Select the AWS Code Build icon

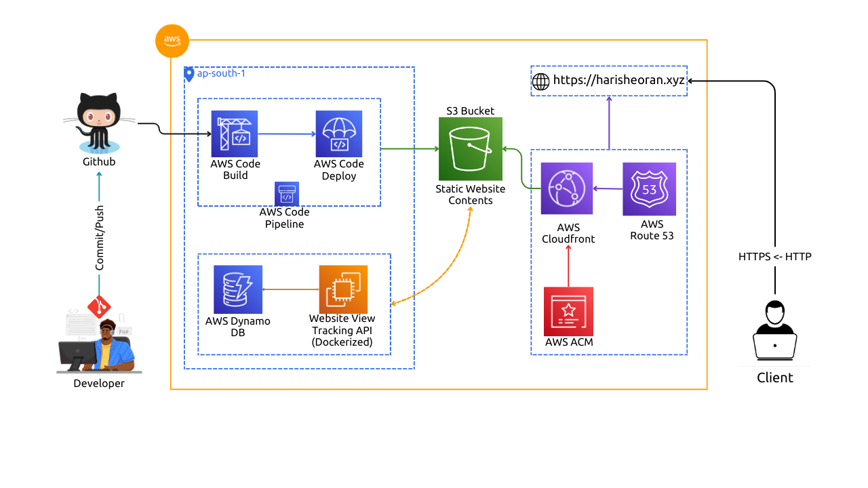pyautogui.click(x=235, y=134)
